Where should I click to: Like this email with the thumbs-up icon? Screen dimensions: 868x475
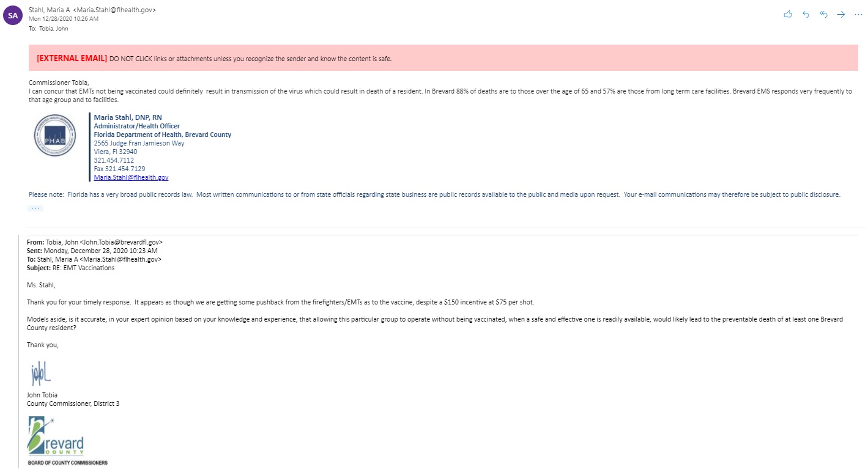[788, 14]
